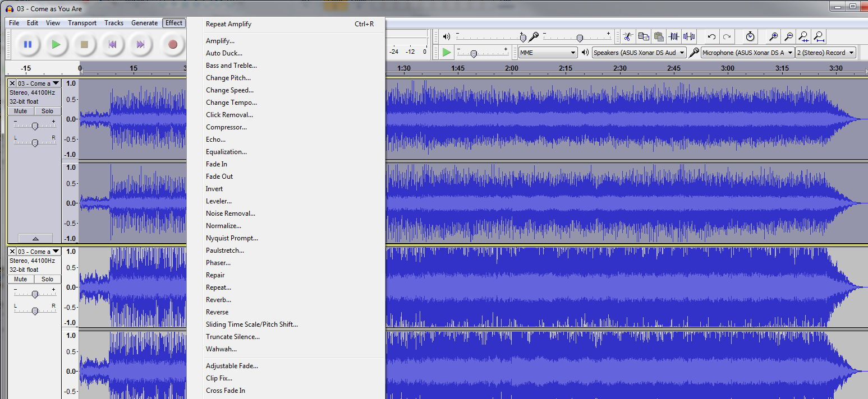868x399 pixels.
Task: Click the Copy icon in edit toolbar
Action: coord(644,37)
